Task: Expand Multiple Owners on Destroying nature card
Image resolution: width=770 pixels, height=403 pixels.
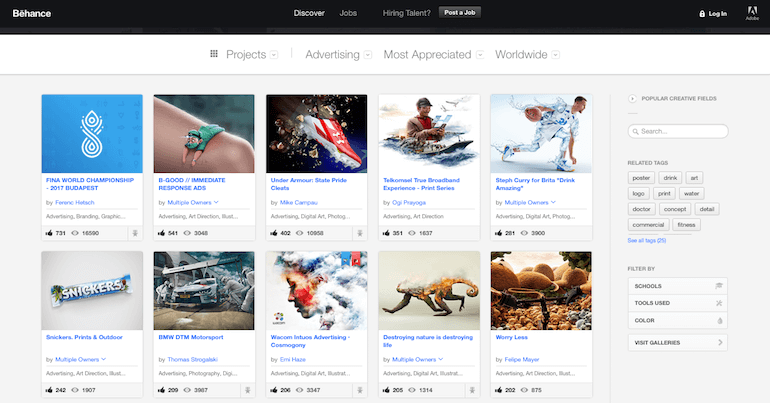Action: pyautogui.click(x=441, y=359)
